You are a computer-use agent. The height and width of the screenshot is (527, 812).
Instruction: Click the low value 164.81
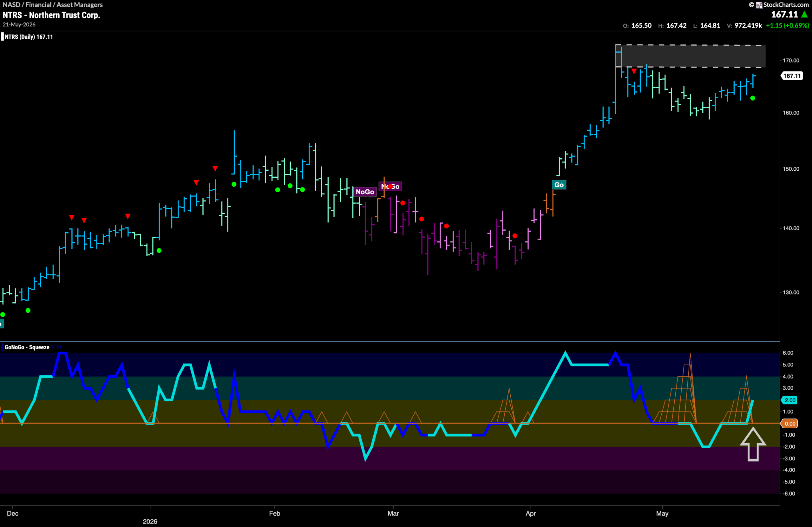pyautogui.click(x=710, y=26)
